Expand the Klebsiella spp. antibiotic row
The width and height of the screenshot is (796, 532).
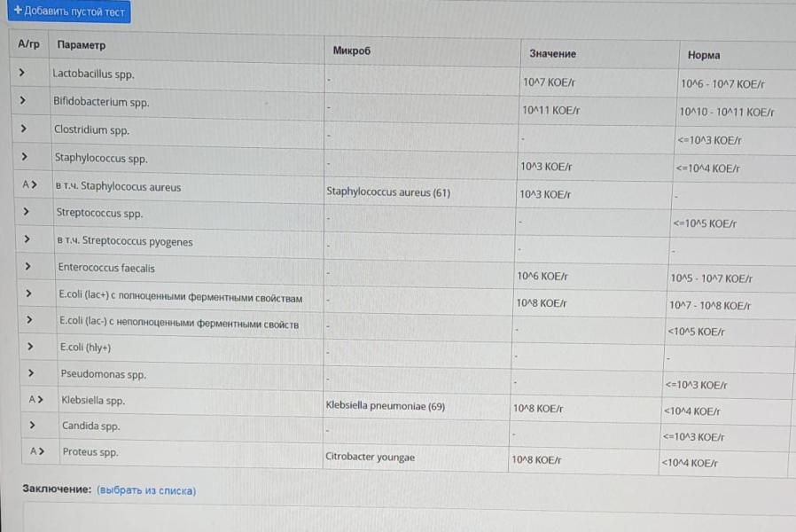pos(35,400)
